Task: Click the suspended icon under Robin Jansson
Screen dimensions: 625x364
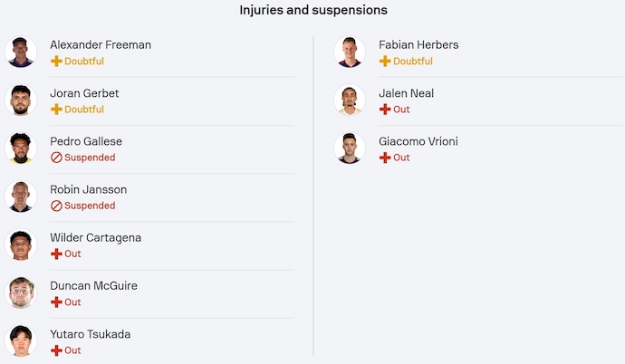Action: 56,206
